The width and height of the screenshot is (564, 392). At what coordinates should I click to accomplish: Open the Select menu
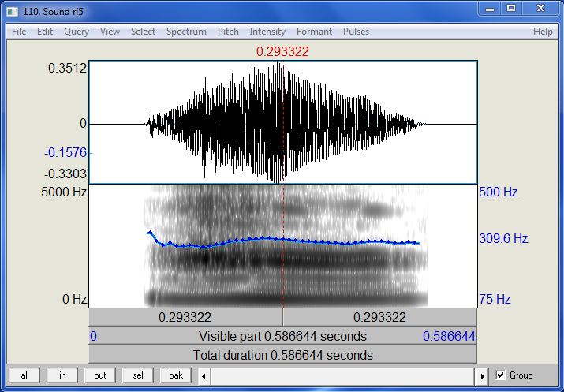pyautogui.click(x=143, y=32)
